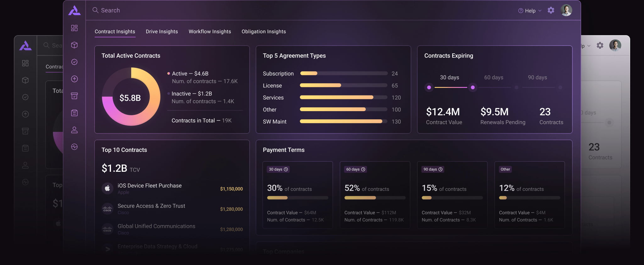
Task: Open Secure Access & Zero Trust contract
Action: point(151,206)
